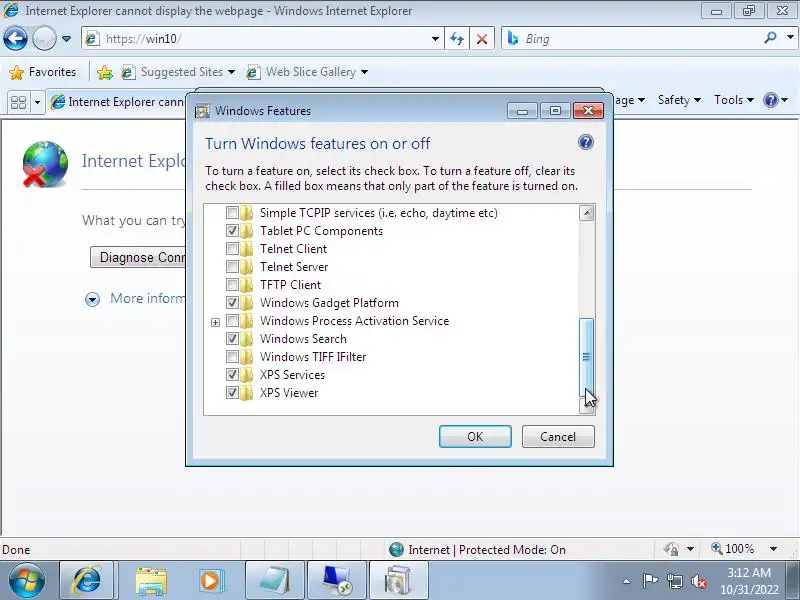800x600 pixels.
Task: Click the Remote Desktop Connection taskbar icon
Action: click(x=337, y=580)
